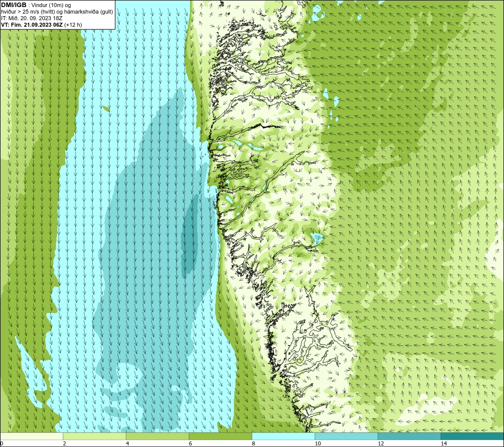Select the 10–12 m/s teal scale segment
The width and height of the screenshot is (504, 447).
(x=347, y=436)
